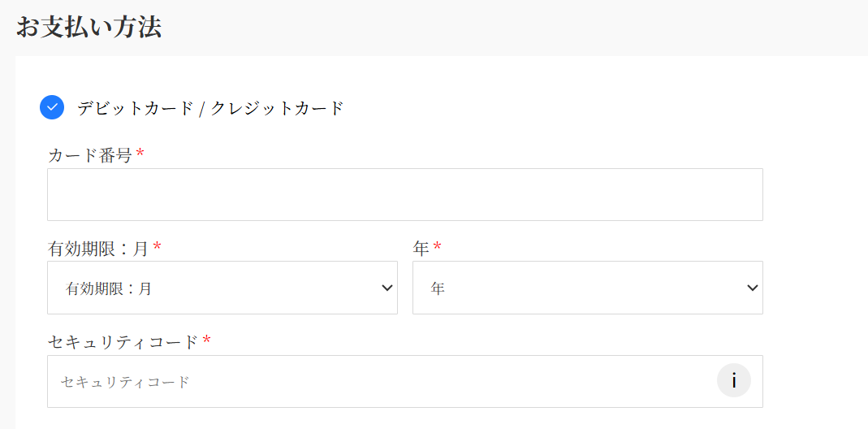Click the chevron arrow on month dropdown
Image resolution: width=868 pixels, height=429 pixels.
(387, 288)
